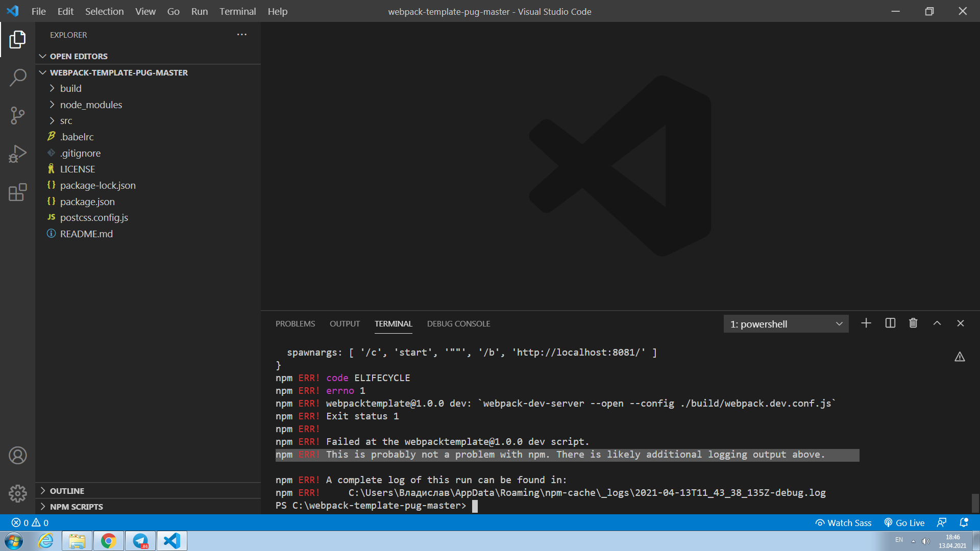The height and width of the screenshot is (551, 980).
Task: Collapse WEBPACK-TEMPLATE-PUG-MASTER folder section
Action: coord(148,72)
